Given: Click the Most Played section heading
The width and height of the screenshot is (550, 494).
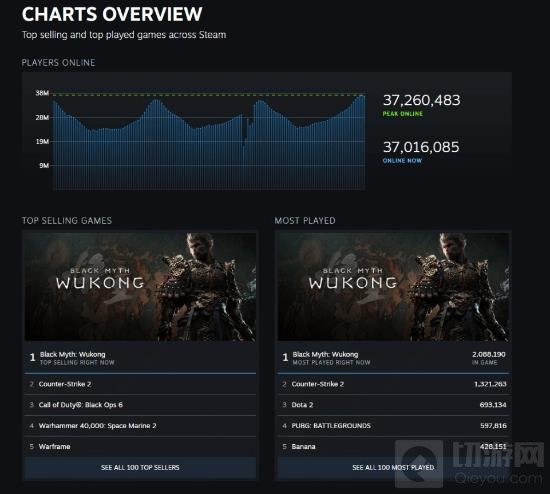Looking at the screenshot, I should [x=305, y=221].
